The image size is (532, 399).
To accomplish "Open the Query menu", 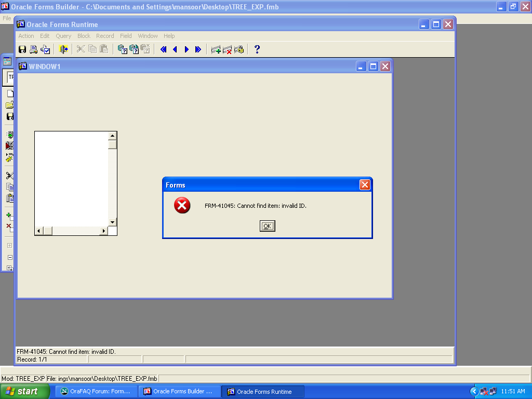I will pos(63,36).
